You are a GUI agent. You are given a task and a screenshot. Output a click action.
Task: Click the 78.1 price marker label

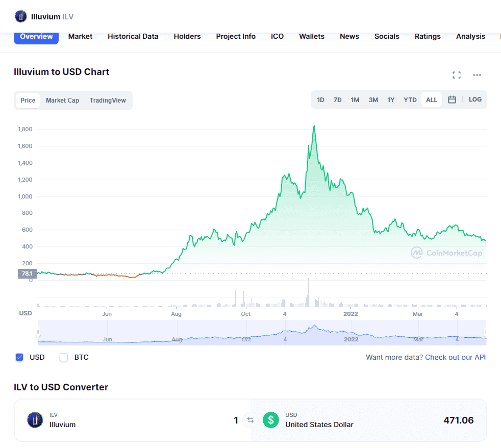tap(27, 273)
